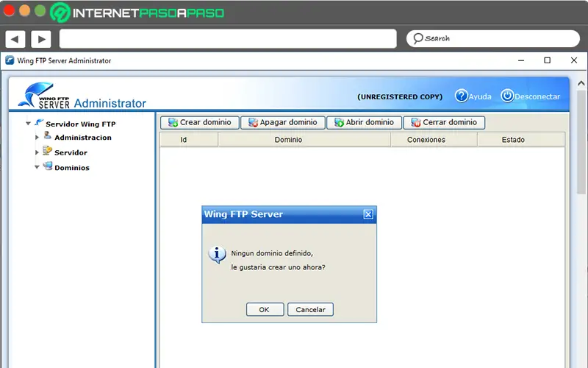The image size is (588, 368).
Task: Click the red macOS close button
Action: (x=9, y=11)
